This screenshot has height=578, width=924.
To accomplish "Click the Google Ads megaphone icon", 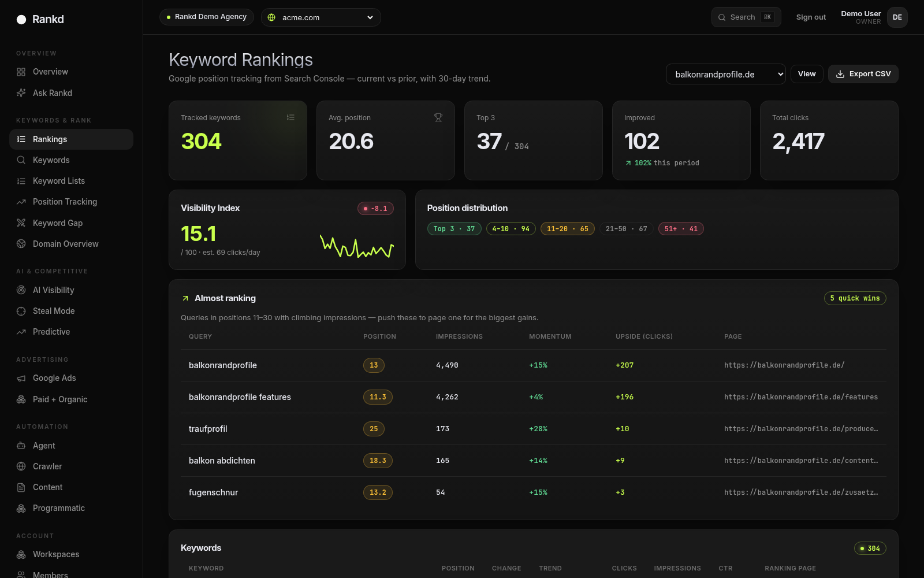I will coord(21,378).
